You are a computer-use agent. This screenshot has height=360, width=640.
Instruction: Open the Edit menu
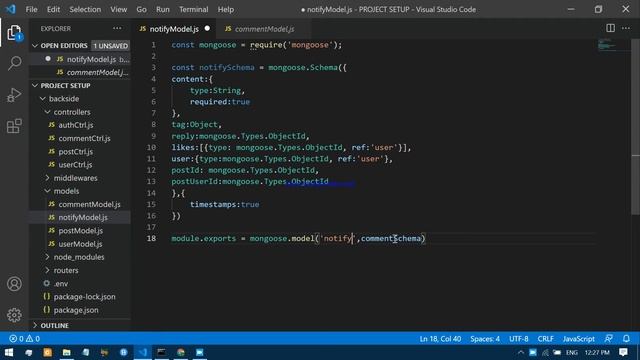click(53, 9)
